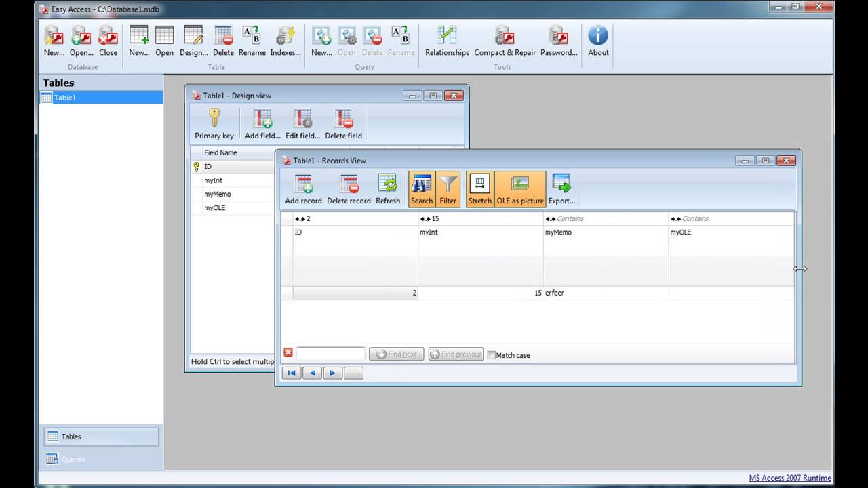This screenshot has width=868, height=488.
Task: Click myOLE column header in Records View
Action: [x=731, y=256]
